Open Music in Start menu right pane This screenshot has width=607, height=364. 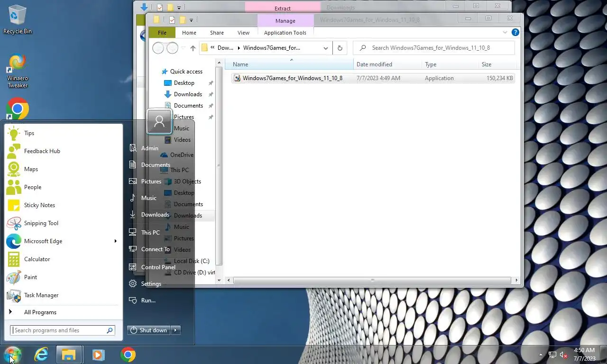coord(143,198)
